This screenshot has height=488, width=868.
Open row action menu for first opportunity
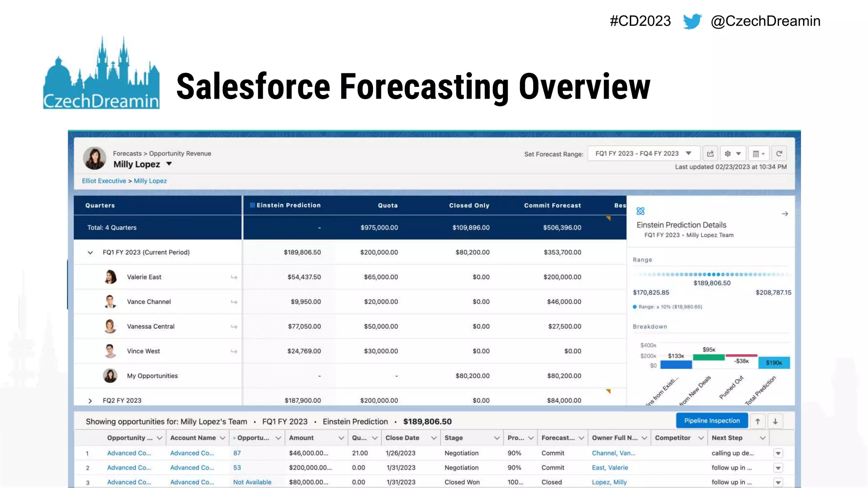tap(778, 453)
